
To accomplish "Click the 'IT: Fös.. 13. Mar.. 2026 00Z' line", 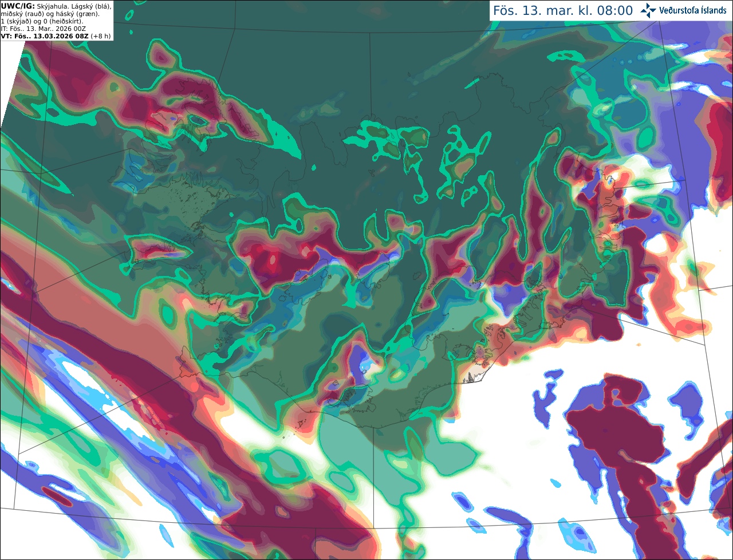I will (x=44, y=29).
